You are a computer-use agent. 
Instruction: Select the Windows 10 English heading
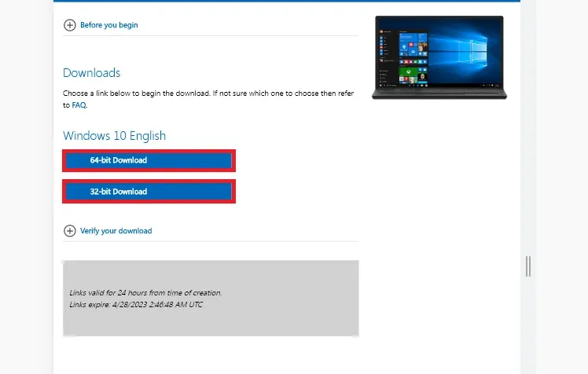114,136
